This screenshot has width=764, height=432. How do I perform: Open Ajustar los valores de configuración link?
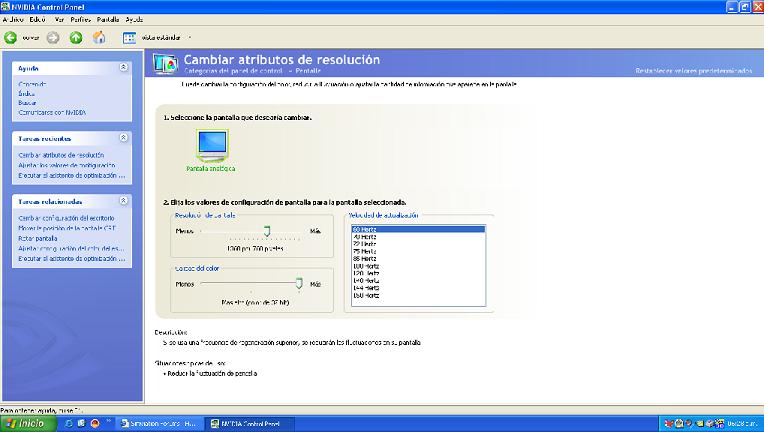pos(67,165)
